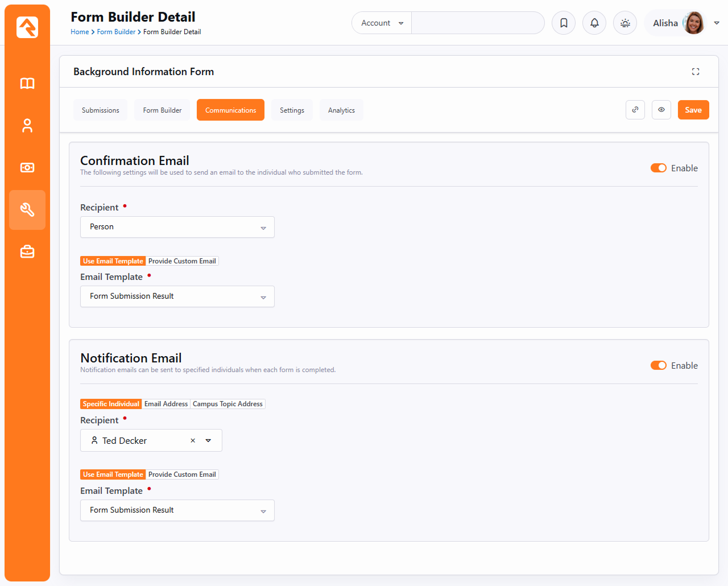This screenshot has height=586, width=728.
Task: Open the person icon in sidebar
Action: pos(27,126)
